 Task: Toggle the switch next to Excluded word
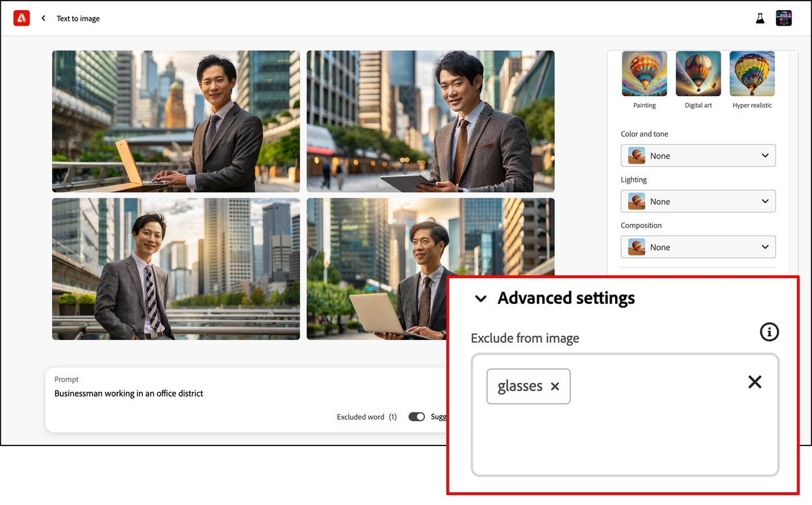[x=417, y=417]
